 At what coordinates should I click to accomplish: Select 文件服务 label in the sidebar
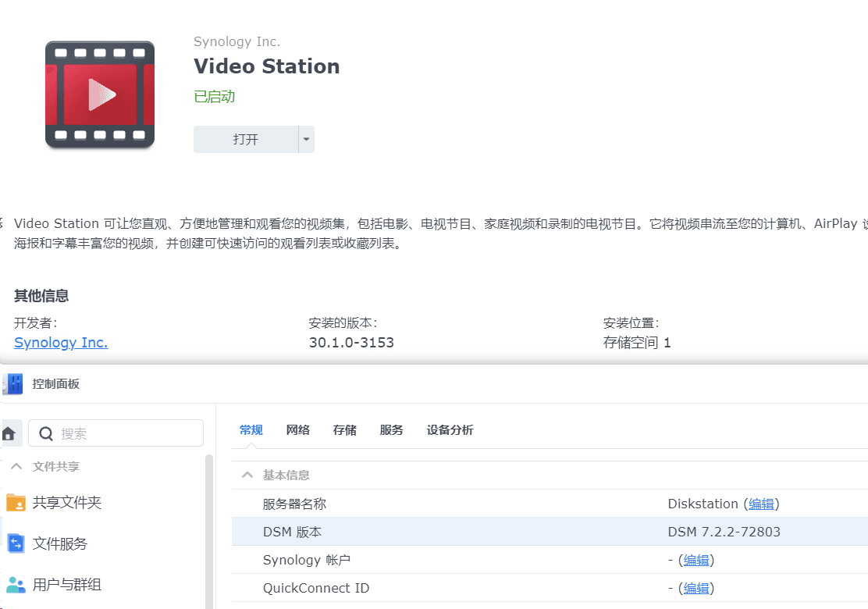[60, 543]
